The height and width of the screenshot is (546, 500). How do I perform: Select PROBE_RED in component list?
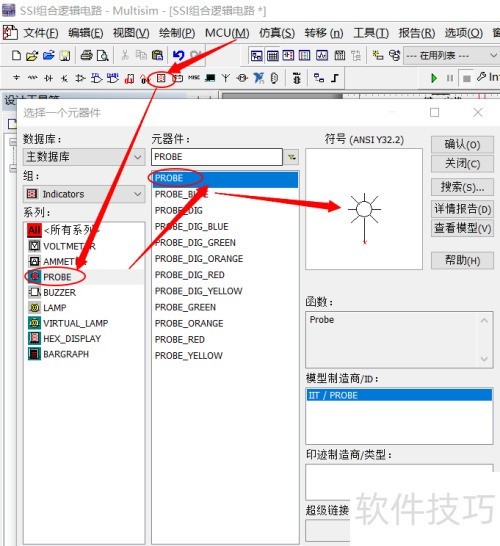tap(225, 340)
